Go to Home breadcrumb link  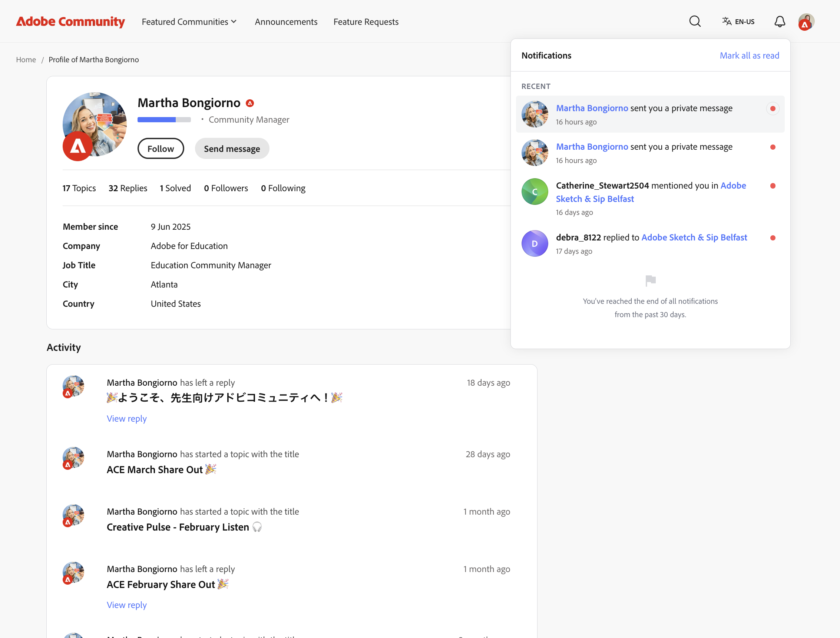(x=26, y=60)
